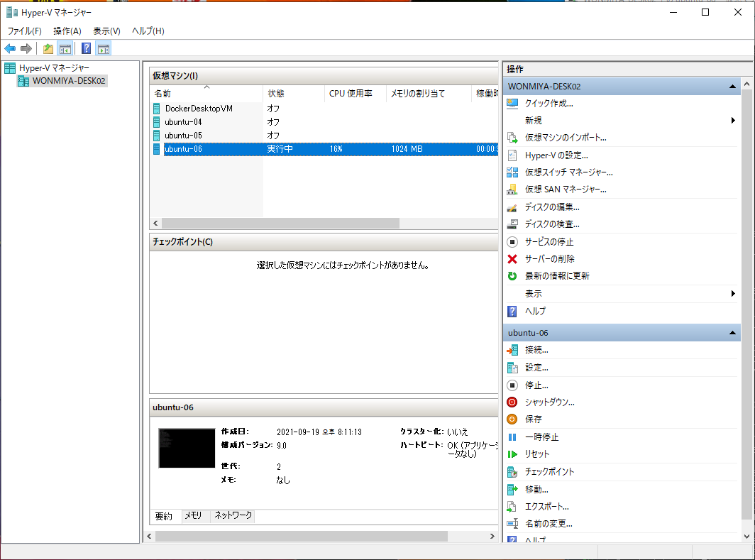Click left arrow of VM list scrollbar
The width and height of the screenshot is (755, 560).
click(x=155, y=224)
